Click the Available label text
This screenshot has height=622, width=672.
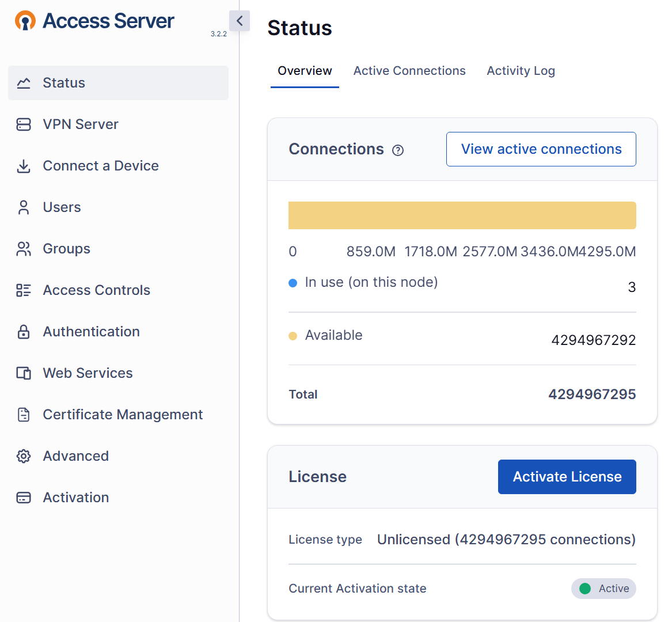point(333,335)
